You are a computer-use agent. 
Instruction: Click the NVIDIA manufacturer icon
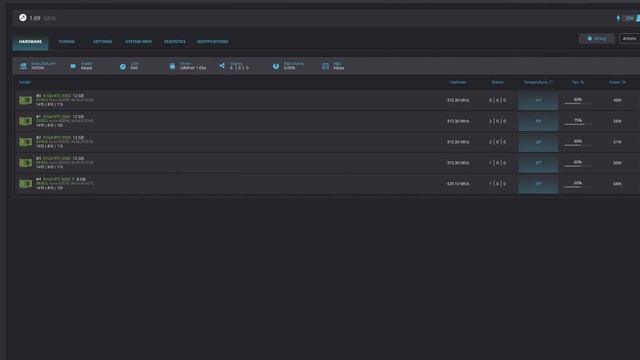pyautogui.click(x=23, y=66)
